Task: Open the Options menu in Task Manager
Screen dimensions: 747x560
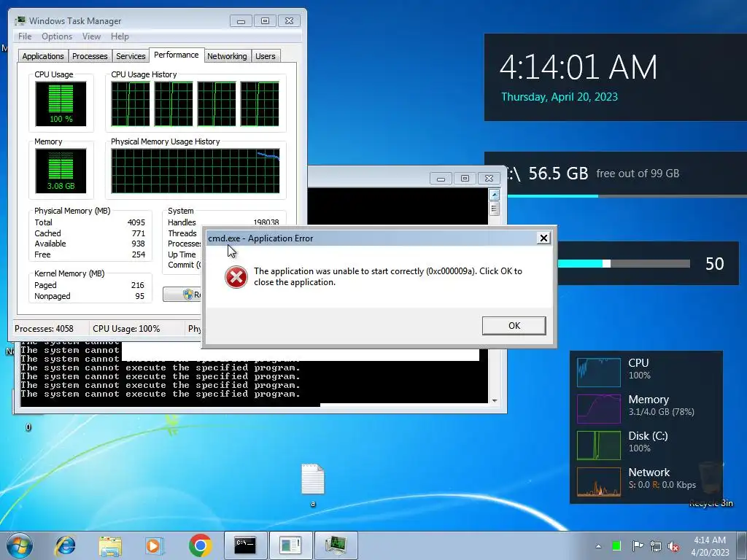Action: [57, 36]
